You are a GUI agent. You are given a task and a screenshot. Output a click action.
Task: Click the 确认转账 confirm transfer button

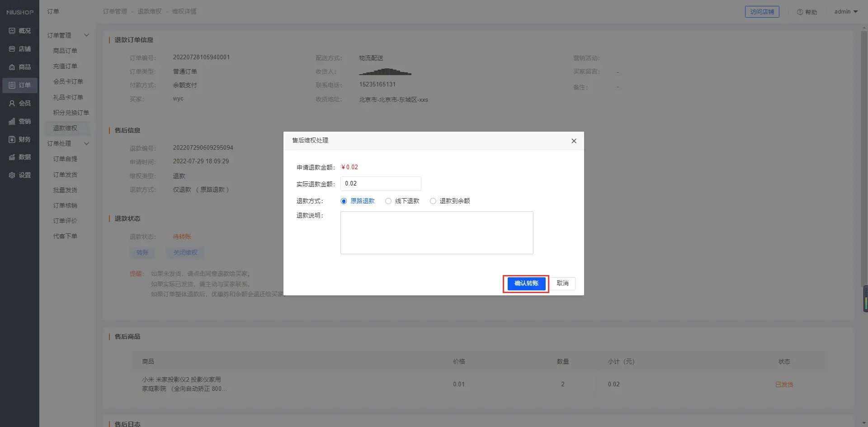pyautogui.click(x=526, y=284)
